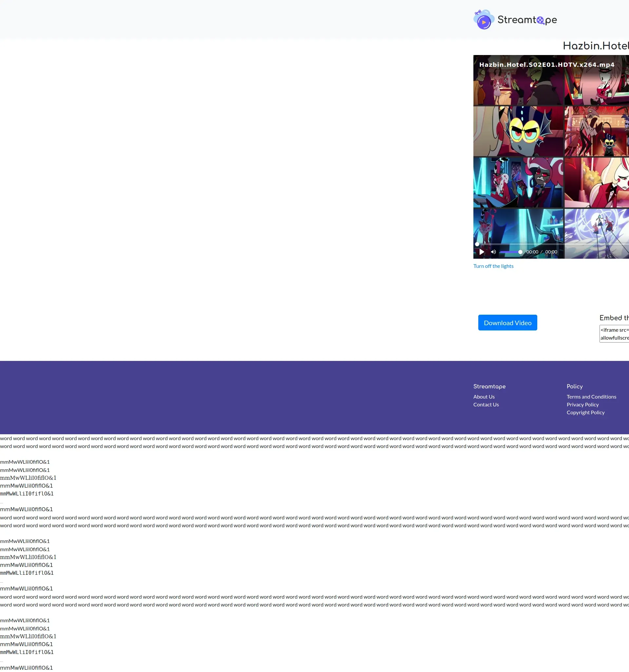Click the volume slider handle
This screenshot has width=629, height=672.
click(520, 252)
